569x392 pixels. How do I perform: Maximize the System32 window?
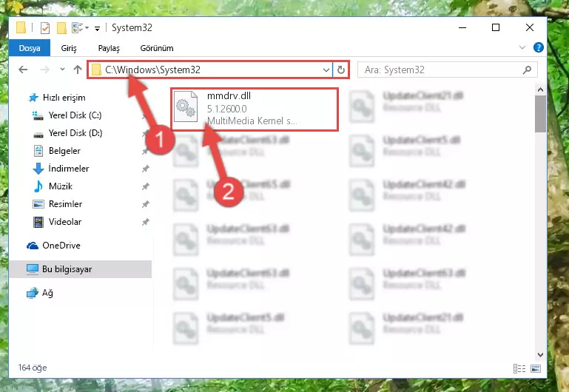(496, 27)
